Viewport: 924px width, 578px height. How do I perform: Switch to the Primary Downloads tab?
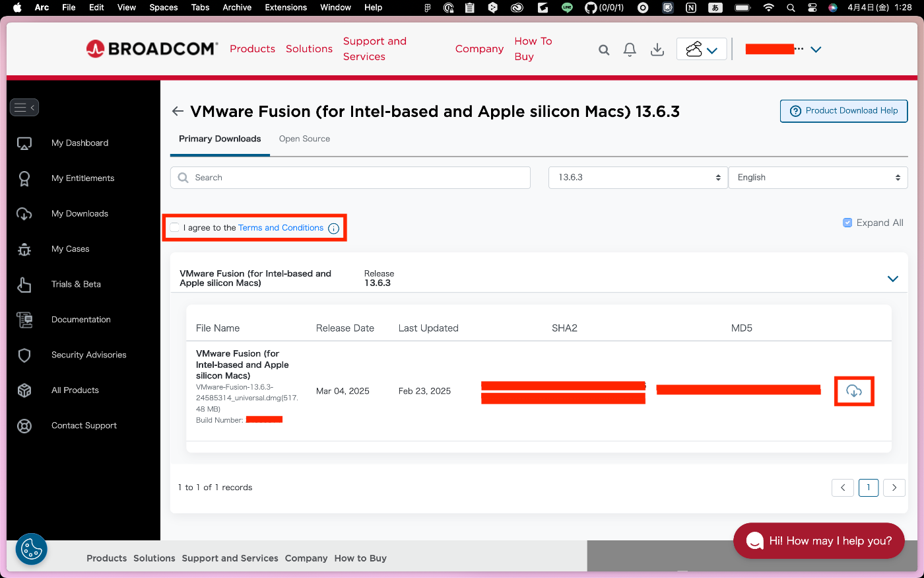click(220, 139)
